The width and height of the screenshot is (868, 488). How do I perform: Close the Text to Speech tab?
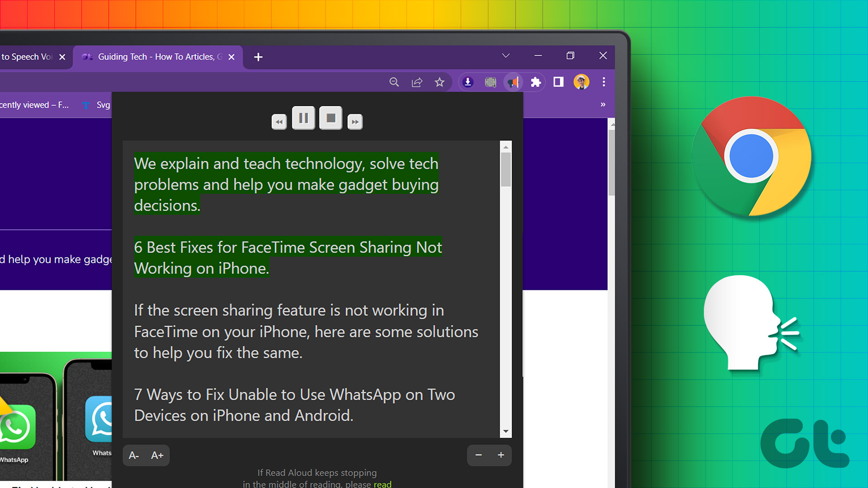[62, 57]
